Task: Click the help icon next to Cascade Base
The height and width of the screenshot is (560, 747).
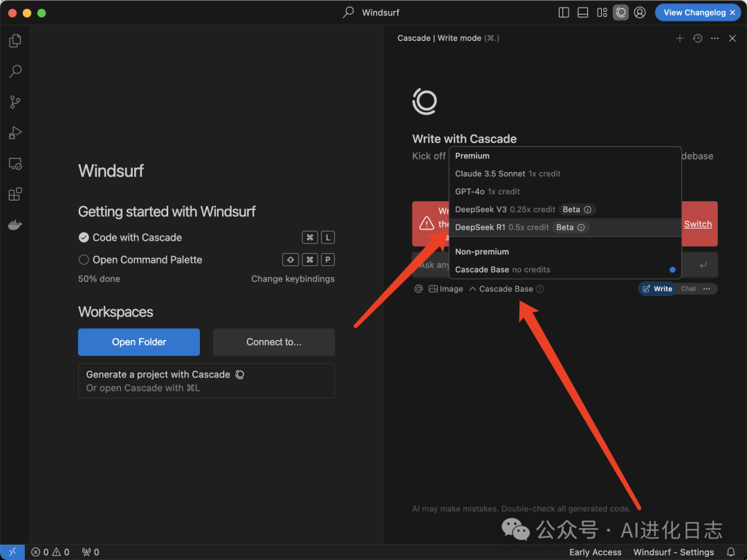Action: (539, 288)
